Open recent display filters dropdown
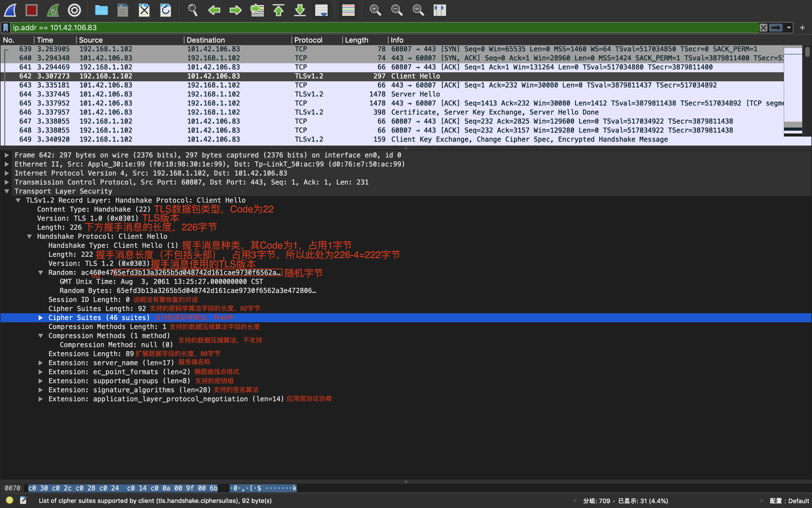Screen dimensions: 812x508 click(789, 28)
